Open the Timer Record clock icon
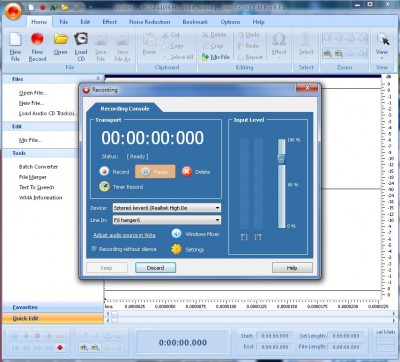 [x=104, y=186]
